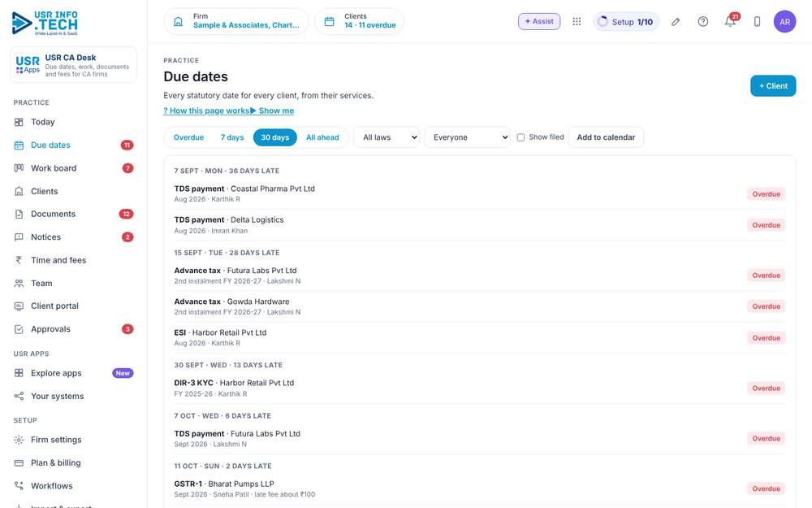Open the GSTR-1 Bharat Pumps LLP row
Viewport: 812px width, 508px height.
click(x=480, y=488)
